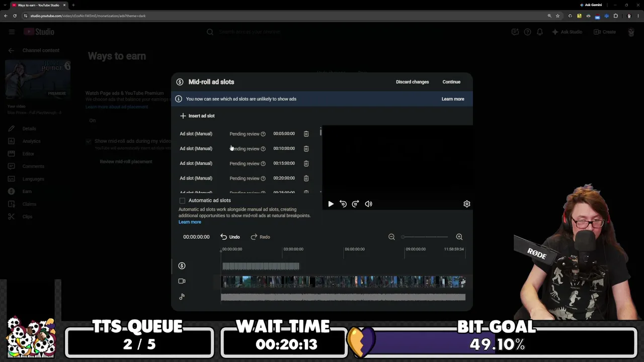Click Discard changes
The image size is (644, 362).
[x=413, y=82]
